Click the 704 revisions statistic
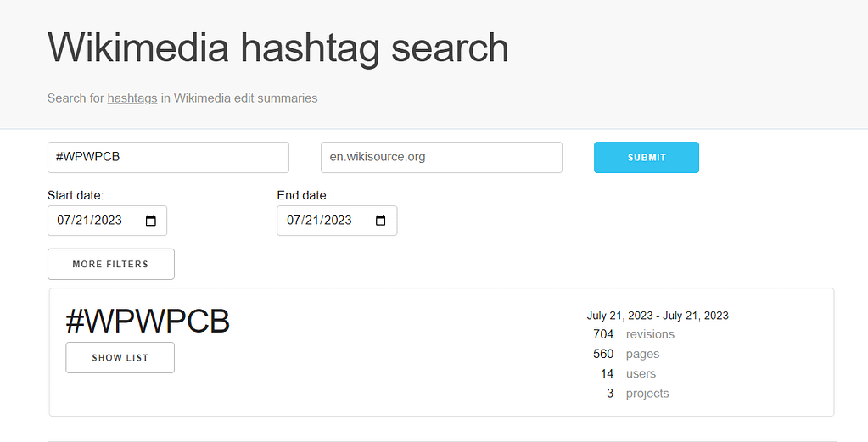This screenshot has width=868, height=442. point(633,334)
